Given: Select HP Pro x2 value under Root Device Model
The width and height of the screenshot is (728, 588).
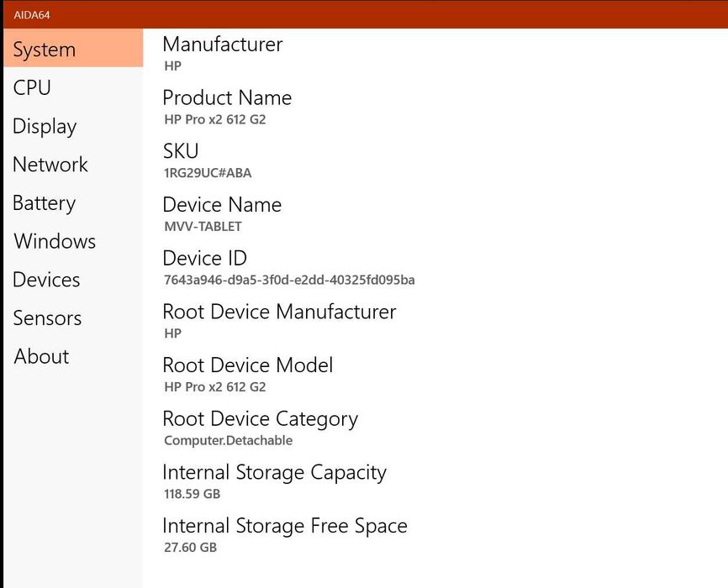Looking at the screenshot, I should 215,387.
